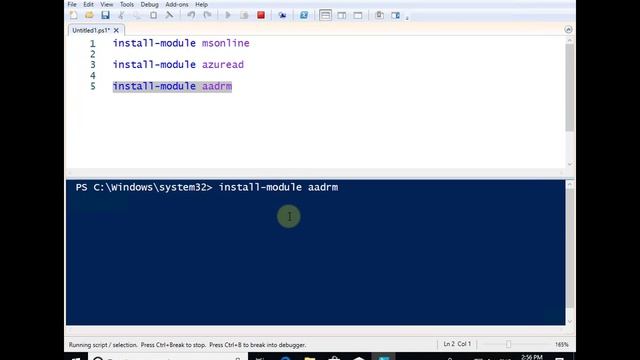Run script with the green play icon
This screenshot has height=360, width=640.
click(228, 16)
